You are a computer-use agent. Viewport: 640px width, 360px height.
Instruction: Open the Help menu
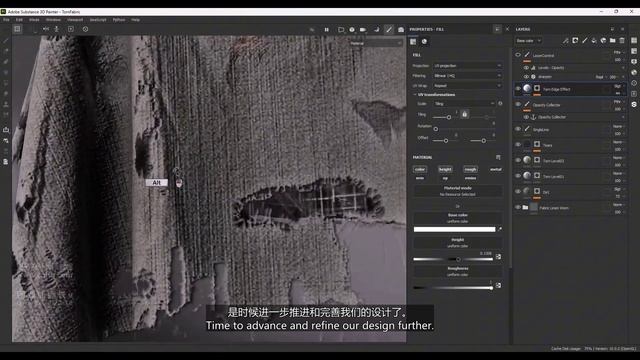136,20
